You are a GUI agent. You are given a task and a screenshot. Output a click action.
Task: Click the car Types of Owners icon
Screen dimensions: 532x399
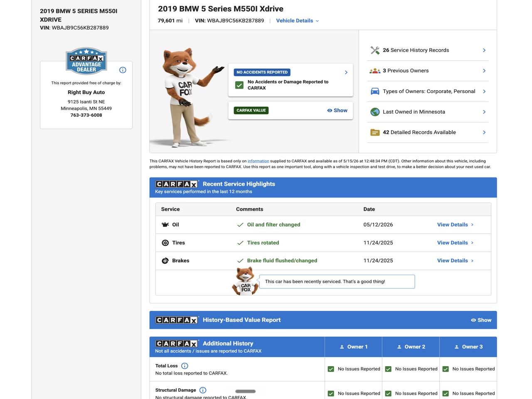tap(375, 91)
